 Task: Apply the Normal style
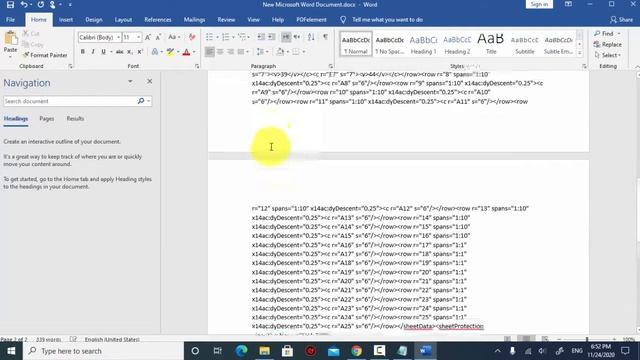point(356,44)
